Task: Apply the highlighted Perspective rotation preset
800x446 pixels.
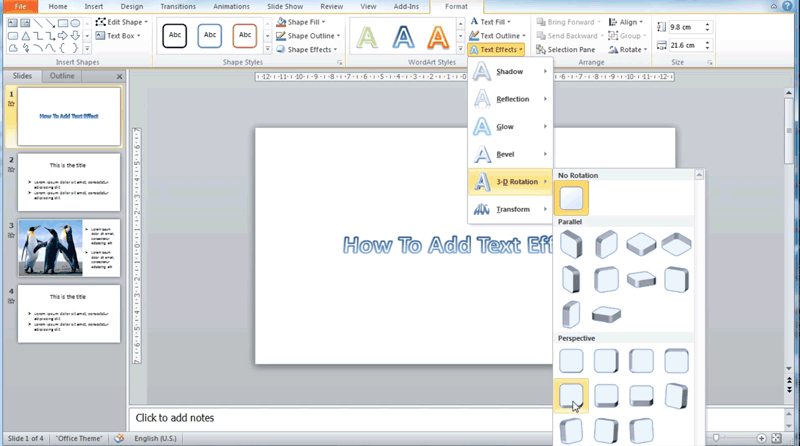Action: (572, 396)
